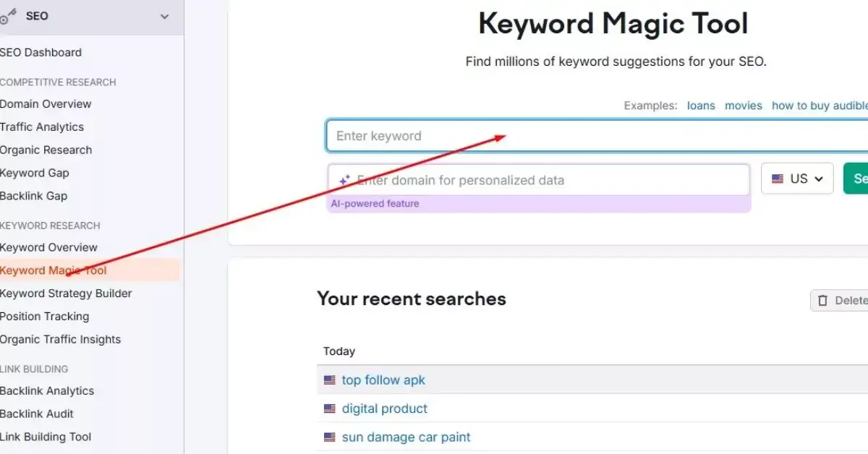The width and height of the screenshot is (868, 454).
Task: Collapse the SEO section chevron
Action: 164,17
